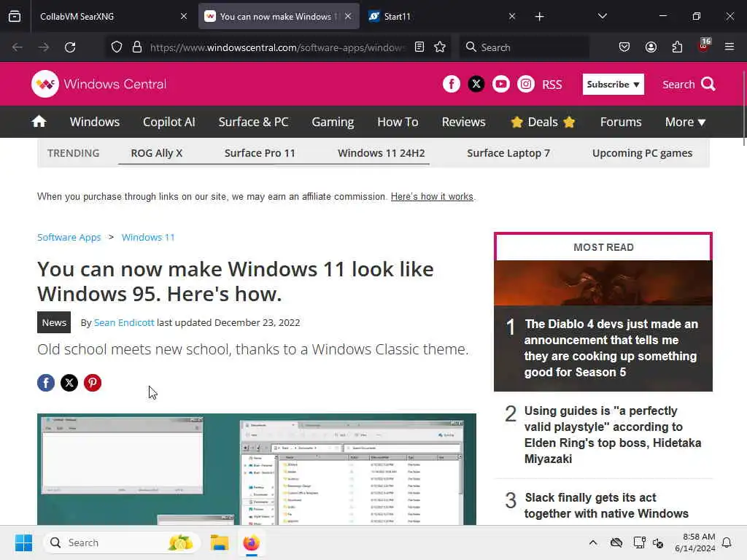Open File Explorer from taskbar
Viewport: 747px width, 560px height.
pos(220,542)
